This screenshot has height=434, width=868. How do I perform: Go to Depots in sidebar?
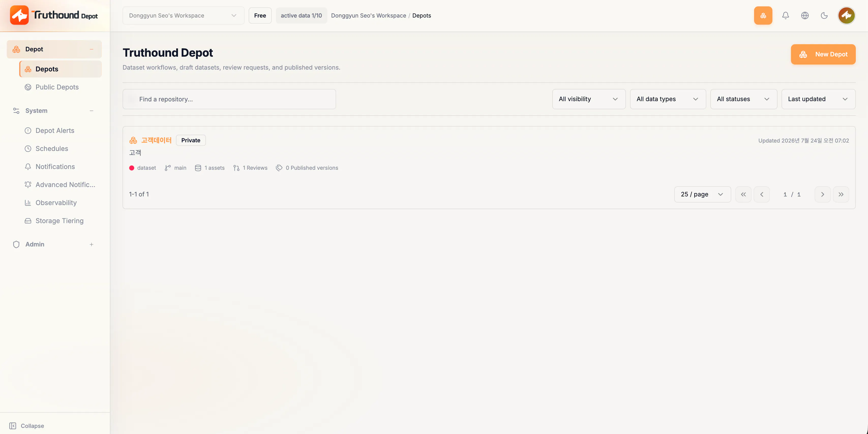61,69
